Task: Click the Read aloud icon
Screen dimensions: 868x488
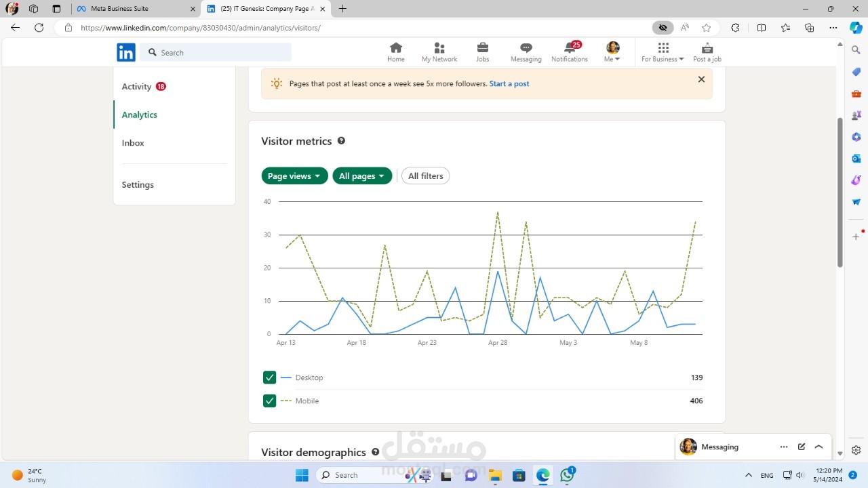Action: tap(685, 28)
